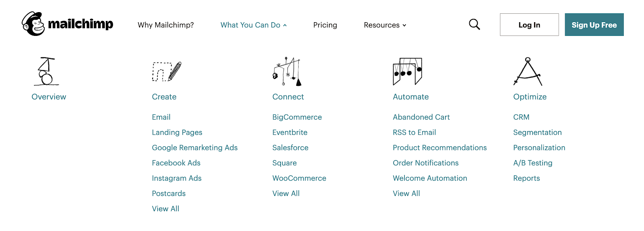Click the Sign Up Free button
Viewport: 644px width, 231px height.
click(594, 25)
